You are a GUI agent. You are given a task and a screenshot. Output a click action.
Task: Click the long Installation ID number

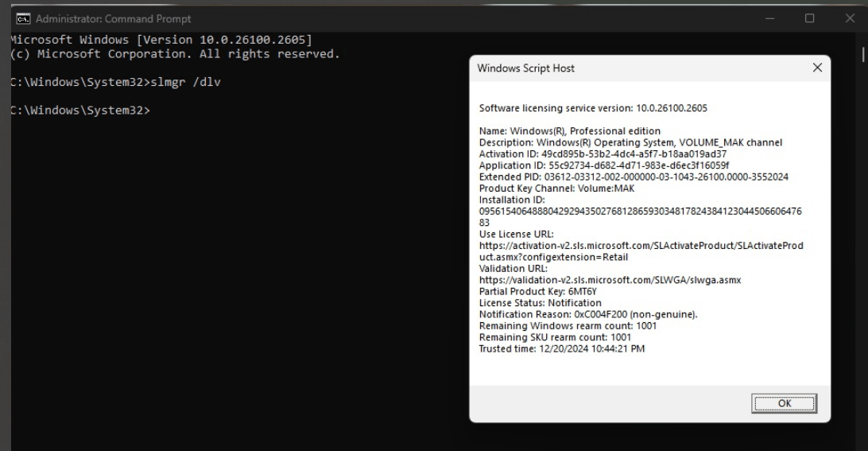640,216
